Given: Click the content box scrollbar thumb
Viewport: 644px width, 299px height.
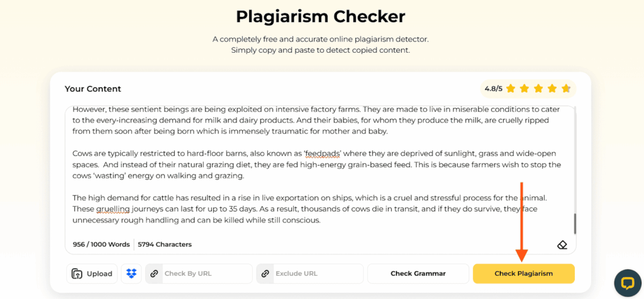Looking at the screenshot, I should (x=575, y=224).
